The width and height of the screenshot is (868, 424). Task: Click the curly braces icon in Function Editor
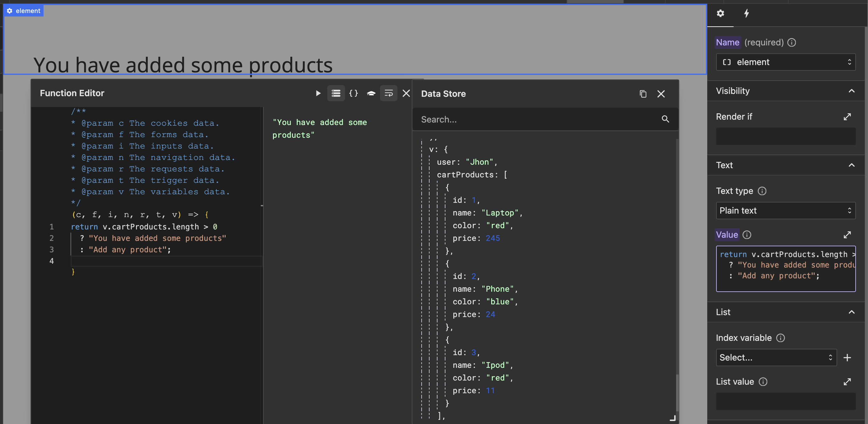click(x=354, y=93)
